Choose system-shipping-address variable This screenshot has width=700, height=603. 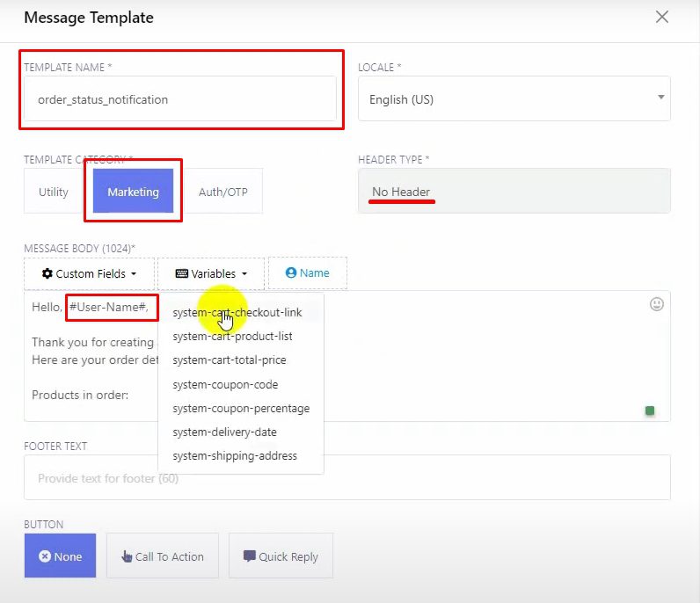coord(235,455)
